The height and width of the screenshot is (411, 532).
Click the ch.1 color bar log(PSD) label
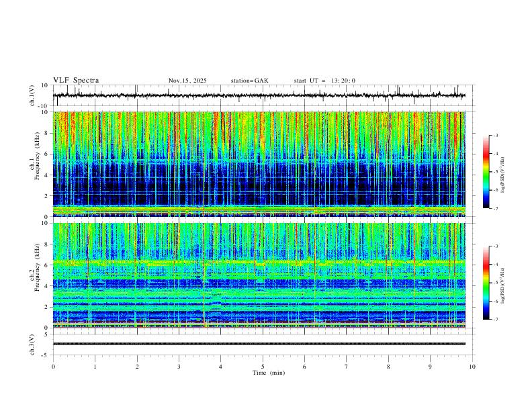coord(503,175)
